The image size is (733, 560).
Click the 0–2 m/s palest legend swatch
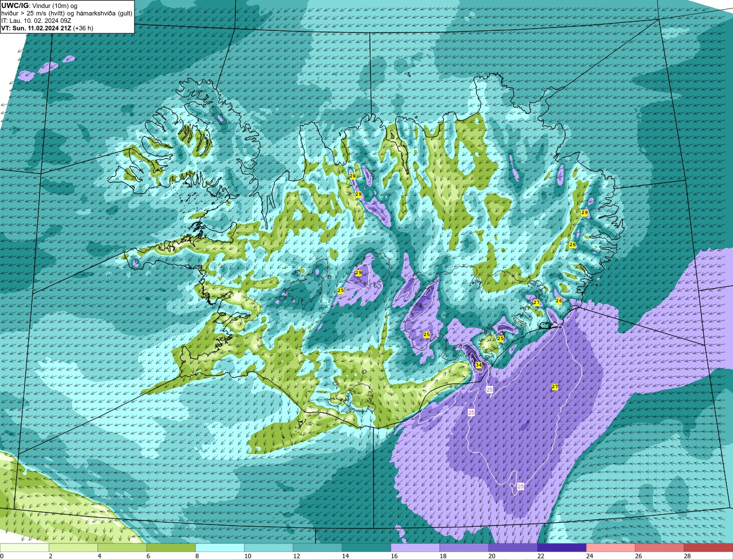(x=25, y=548)
